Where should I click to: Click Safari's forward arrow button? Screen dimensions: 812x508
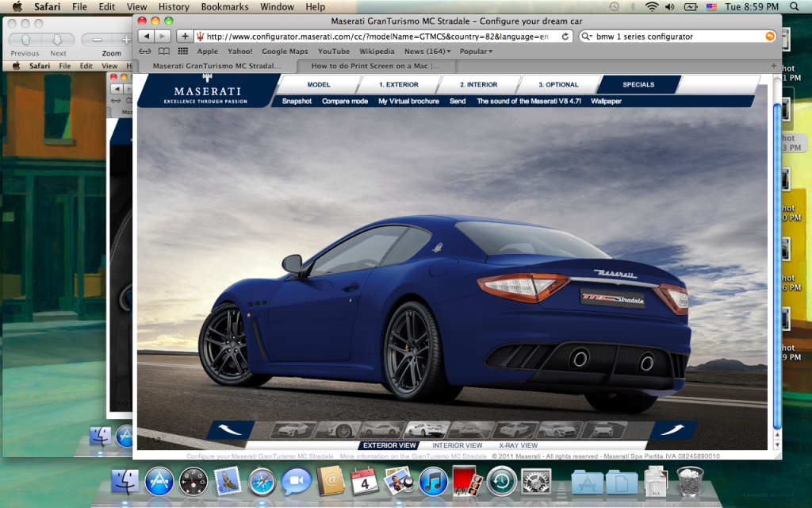(x=163, y=37)
